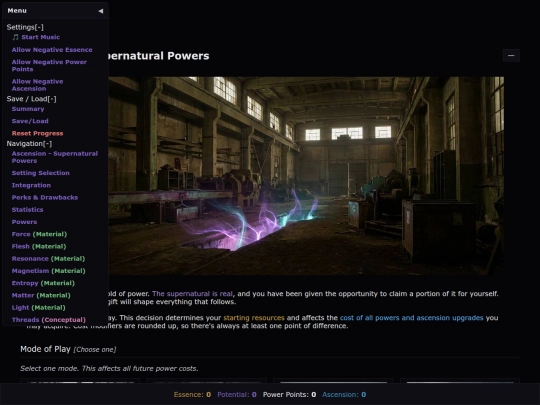540x405 pixels.
Task: Go to Ascension - Supernatural Powers section
Action: (x=55, y=157)
